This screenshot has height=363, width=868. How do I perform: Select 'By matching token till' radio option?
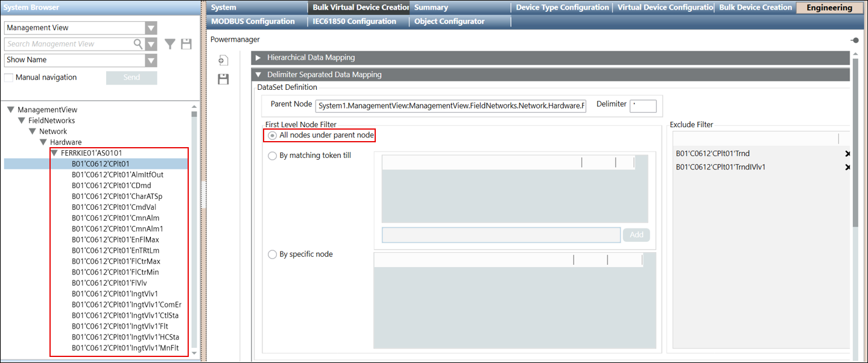(273, 156)
